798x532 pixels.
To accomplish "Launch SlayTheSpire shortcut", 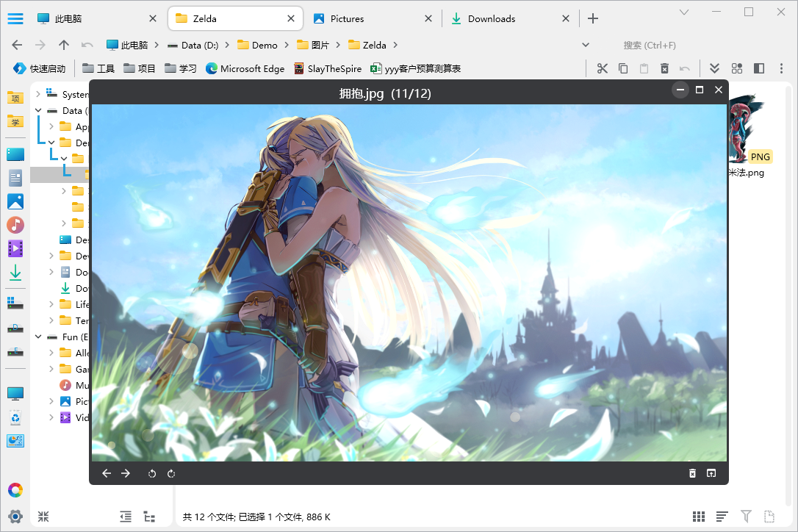I will [328, 68].
